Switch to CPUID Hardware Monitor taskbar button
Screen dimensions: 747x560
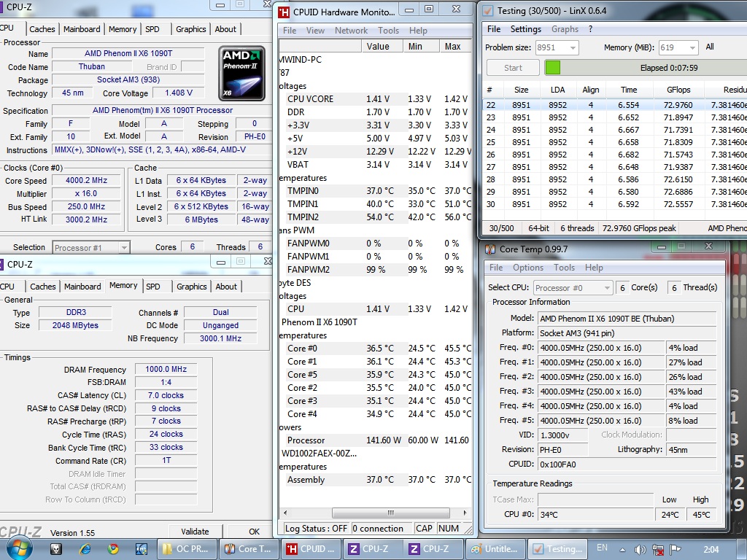(311, 548)
